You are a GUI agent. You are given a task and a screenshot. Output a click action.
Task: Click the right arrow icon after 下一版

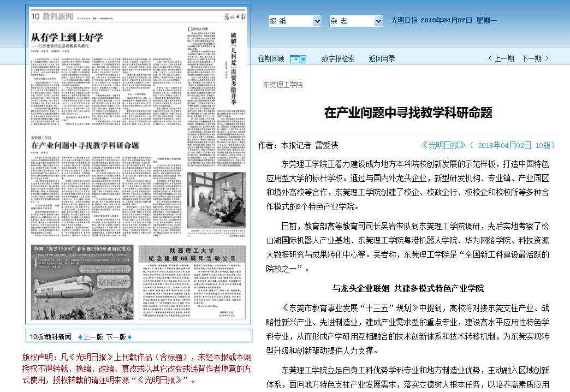pos(129,337)
